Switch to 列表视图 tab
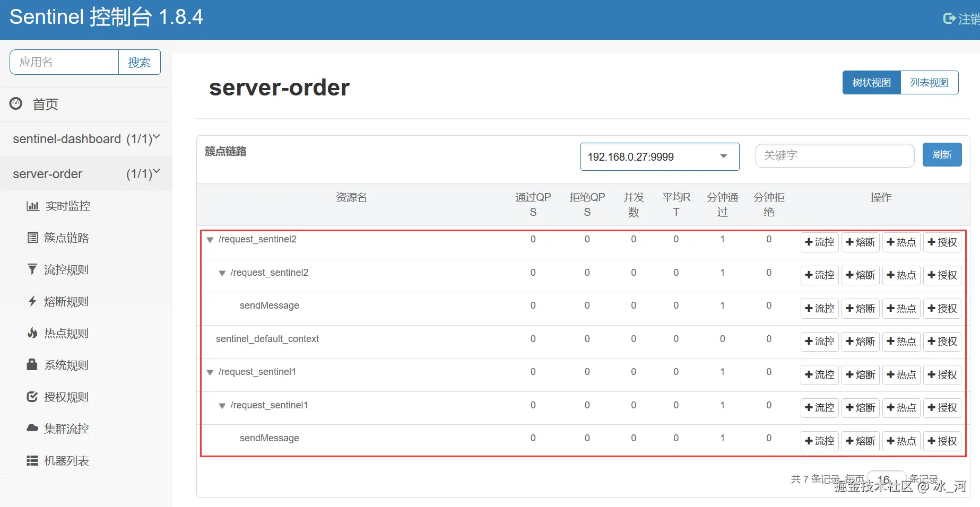This screenshot has width=980, height=507. pyautogui.click(x=929, y=83)
